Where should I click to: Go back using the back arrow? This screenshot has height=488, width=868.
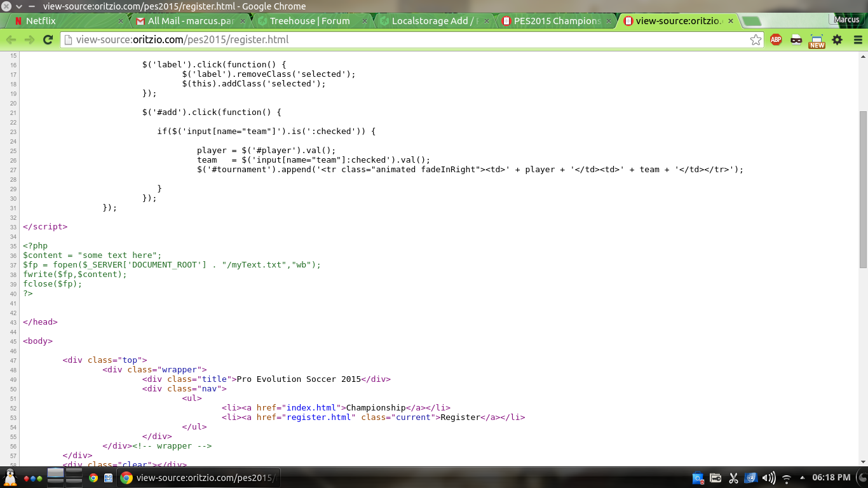click(11, 39)
